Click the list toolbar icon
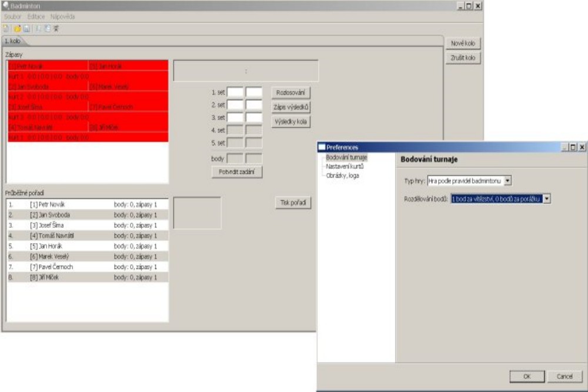588x392 pixels. point(38,28)
